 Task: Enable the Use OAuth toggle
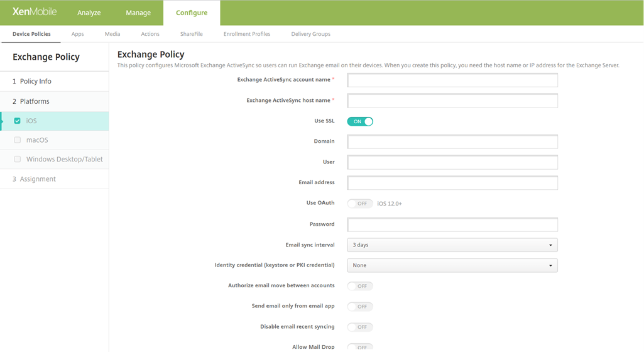pyautogui.click(x=360, y=203)
